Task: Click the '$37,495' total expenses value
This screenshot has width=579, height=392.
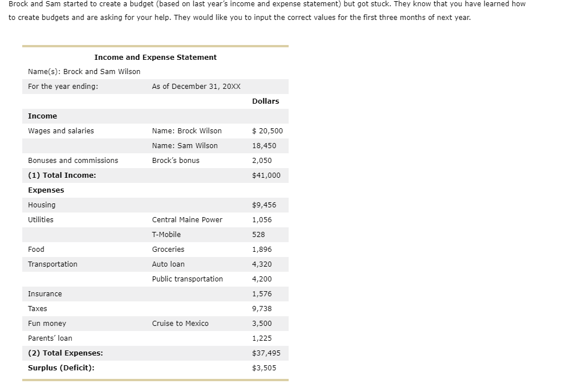Action: (266, 353)
